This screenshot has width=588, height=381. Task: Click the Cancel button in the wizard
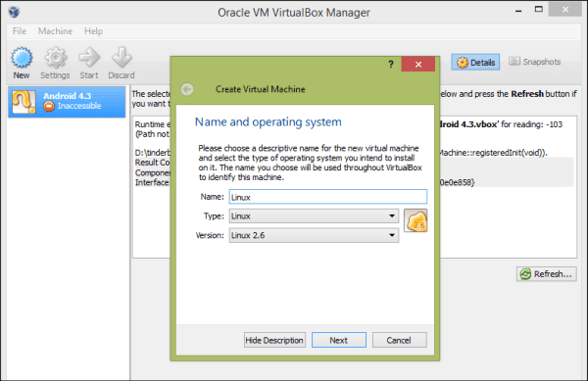(x=399, y=340)
